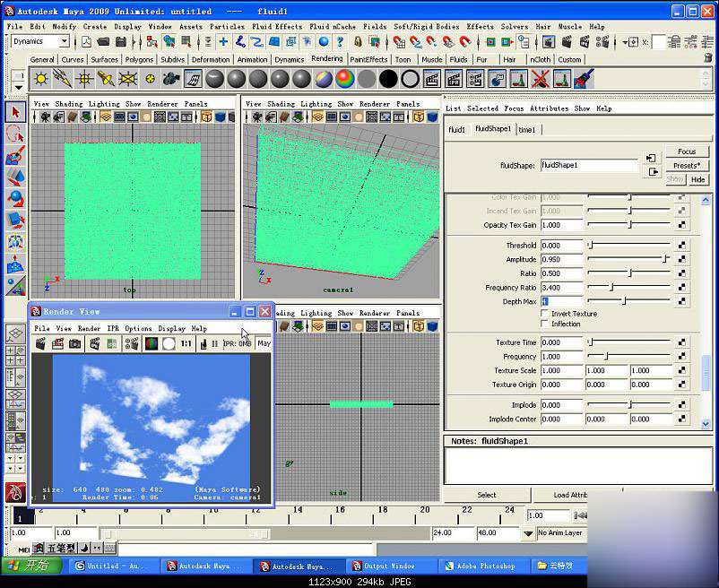Open the anim layer dropdown arrow near timeline
Screen dimensions: 719x588
[x=528, y=533]
